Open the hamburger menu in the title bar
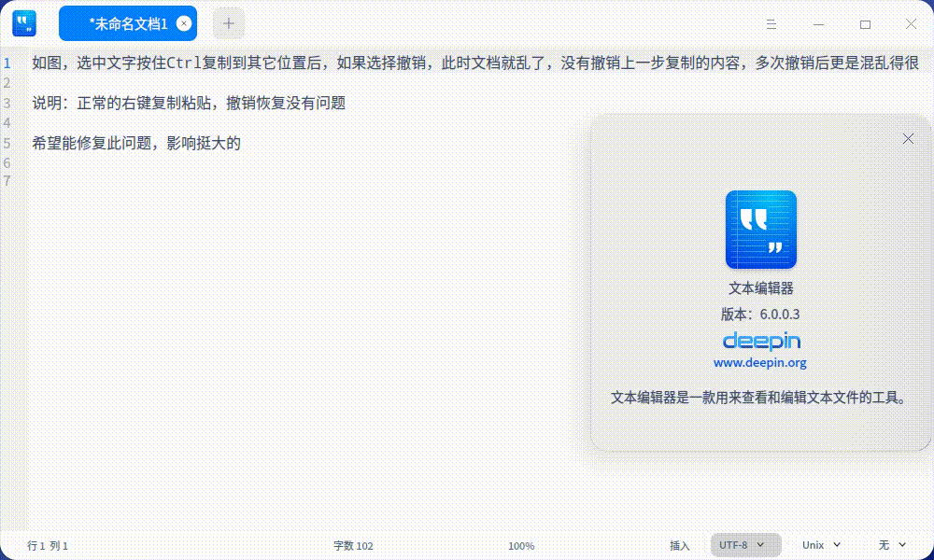 point(771,23)
